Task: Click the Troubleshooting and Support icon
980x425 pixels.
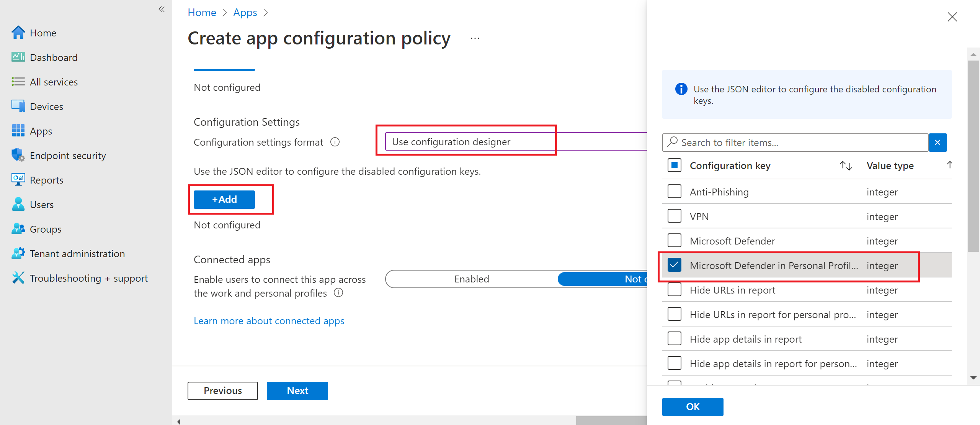Action: [17, 277]
